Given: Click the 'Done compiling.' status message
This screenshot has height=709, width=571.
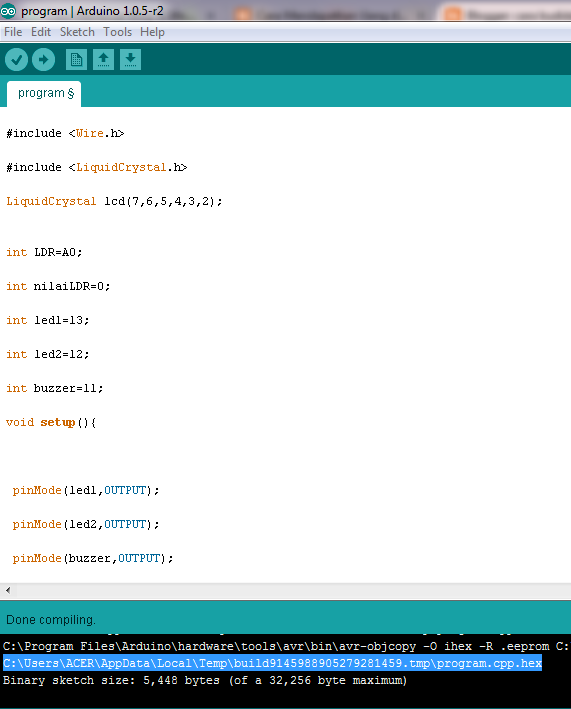Looking at the screenshot, I should [51, 619].
